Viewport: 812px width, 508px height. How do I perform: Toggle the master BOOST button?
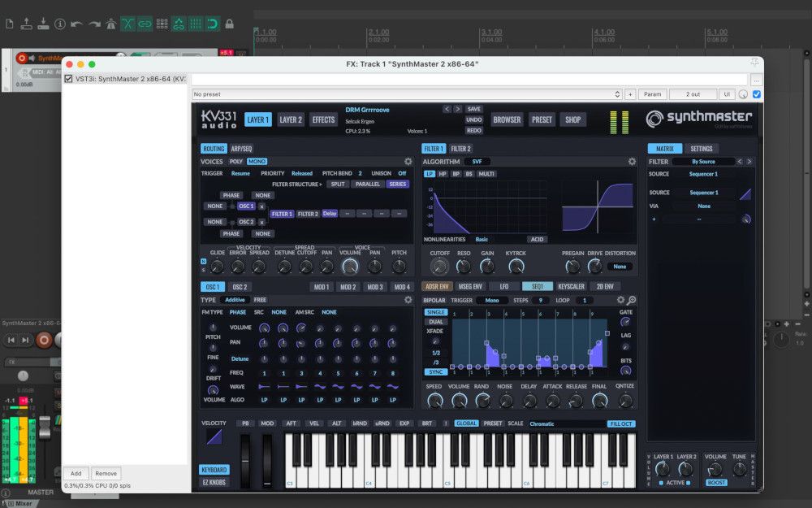[x=716, y=483]
